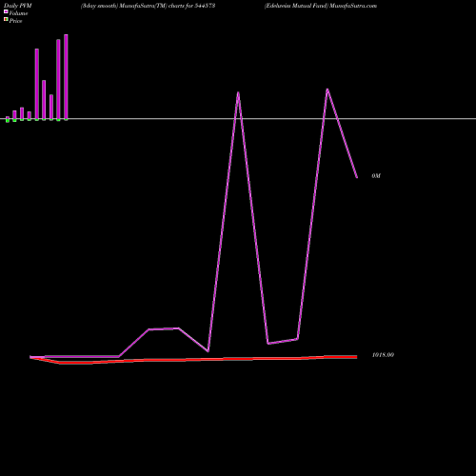
Task: Click the Price legend color swatch
Action: tap(6, 19)
